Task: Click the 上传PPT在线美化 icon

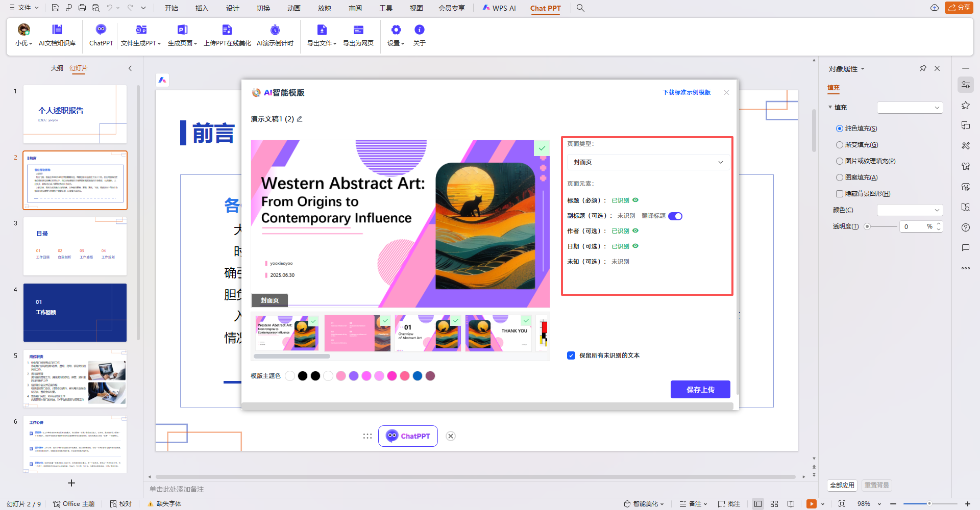Action: (x=227, y=35)
